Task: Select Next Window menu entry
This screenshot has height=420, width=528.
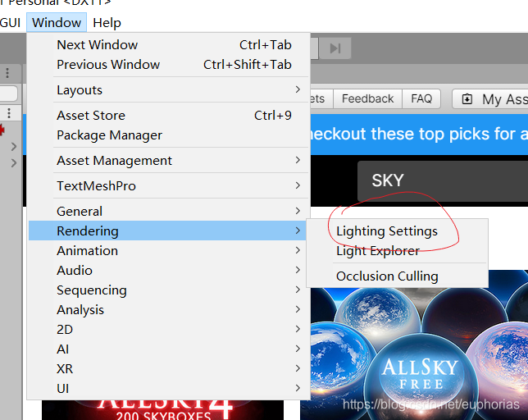Action: pos(169,45)
